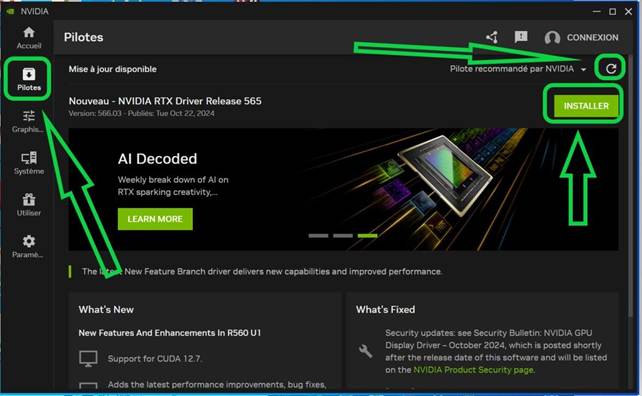642x396 pixels.
Task: Install the RTX Driver Release 565
Action: pos(586,106)
